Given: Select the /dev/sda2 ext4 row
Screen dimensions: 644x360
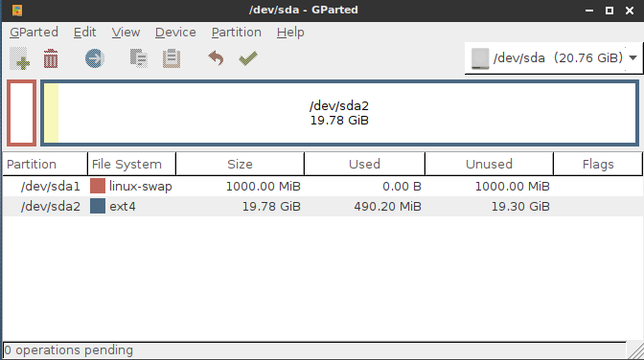Looking at the screenshot, I should click(x=322, y=207).
